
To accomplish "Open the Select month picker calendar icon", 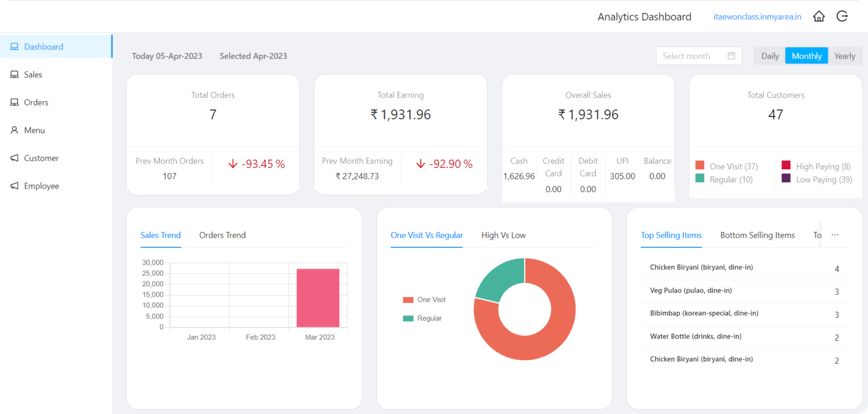I will [x=731, y=56].
